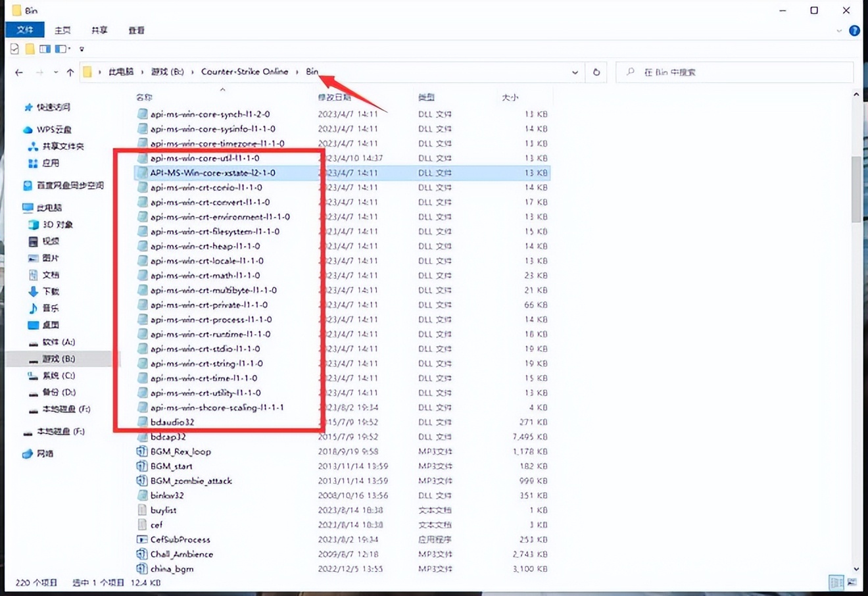This screenshot has height=596, width=868.
Task: Click the text file icon of buyfist
Action: point(142,510)
